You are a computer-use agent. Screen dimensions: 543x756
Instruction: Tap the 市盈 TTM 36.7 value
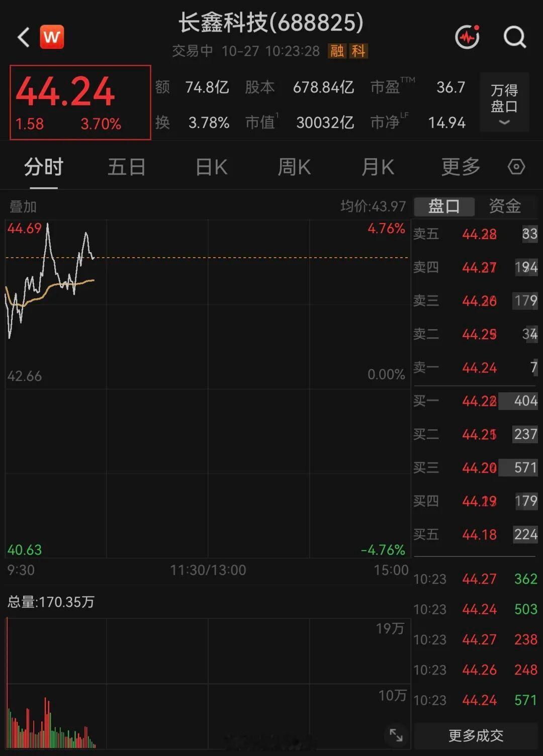pos(450,87)
